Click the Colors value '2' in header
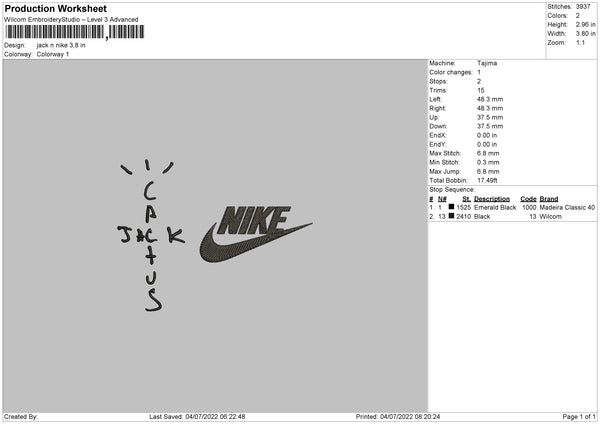600x424 pixels. (x=578, y=16)
